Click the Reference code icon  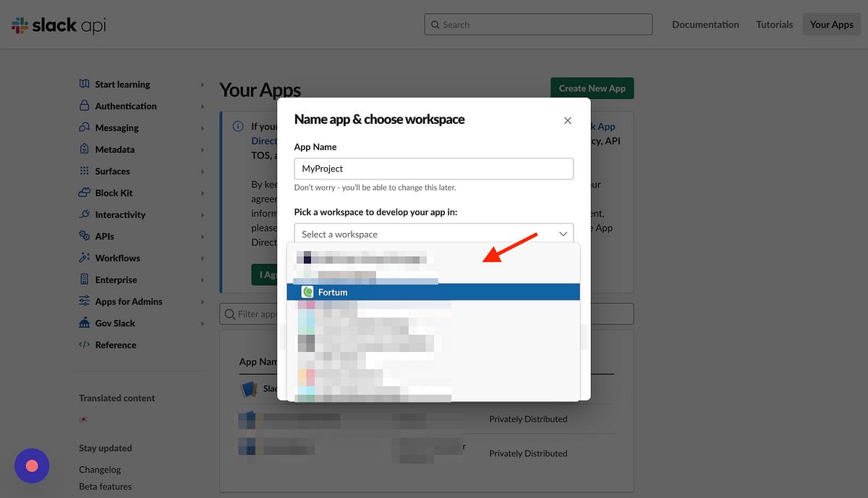click(84, 345)
